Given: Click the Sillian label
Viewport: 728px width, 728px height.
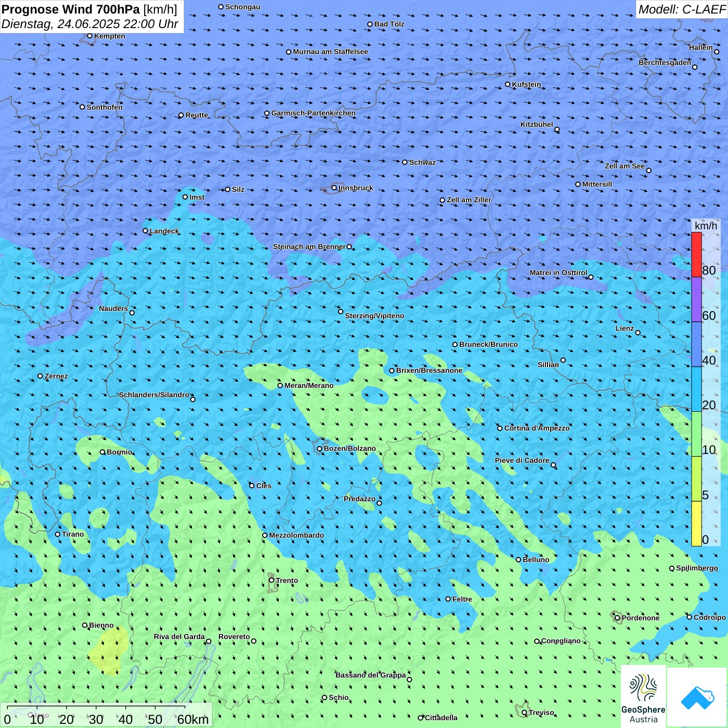Looking at the screenshot, I should (x=548, y=365).
